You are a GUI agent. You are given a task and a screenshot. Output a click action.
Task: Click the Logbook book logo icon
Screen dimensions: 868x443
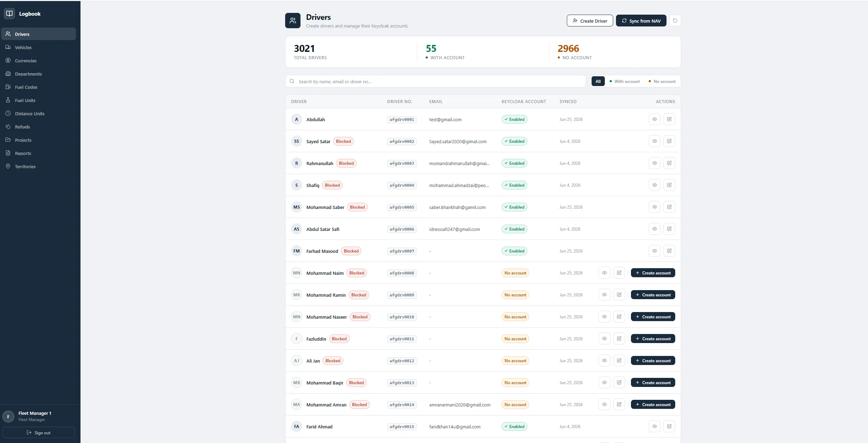pyautogui.click(x=9, y=14)
